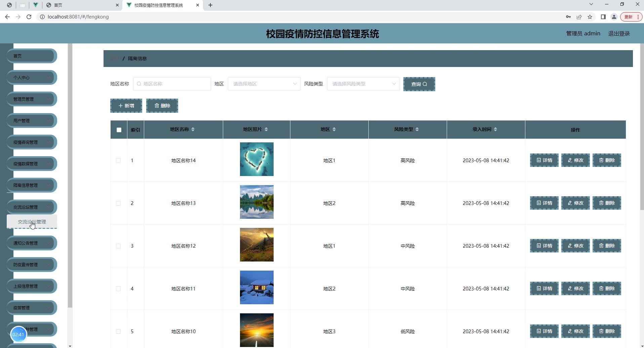The height and width of the screenshot is (348, 644).
Task: Open 详情 for 地区名称12
Action: tap(544, 246)
